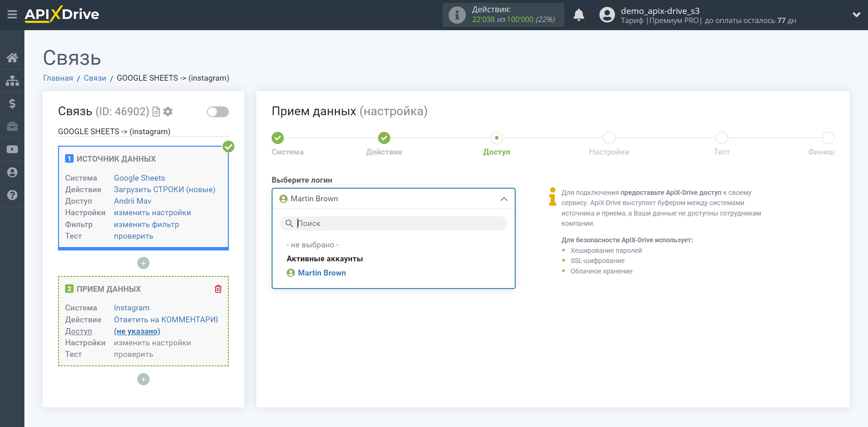
Task: Click the Тест step label
Action: pyautogui.click(x=722, y=152)
